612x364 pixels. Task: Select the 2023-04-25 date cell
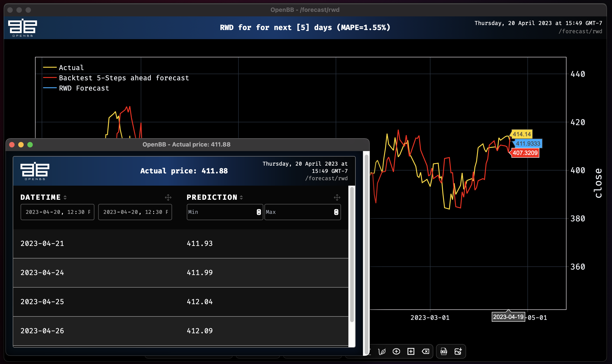point(42,302)
